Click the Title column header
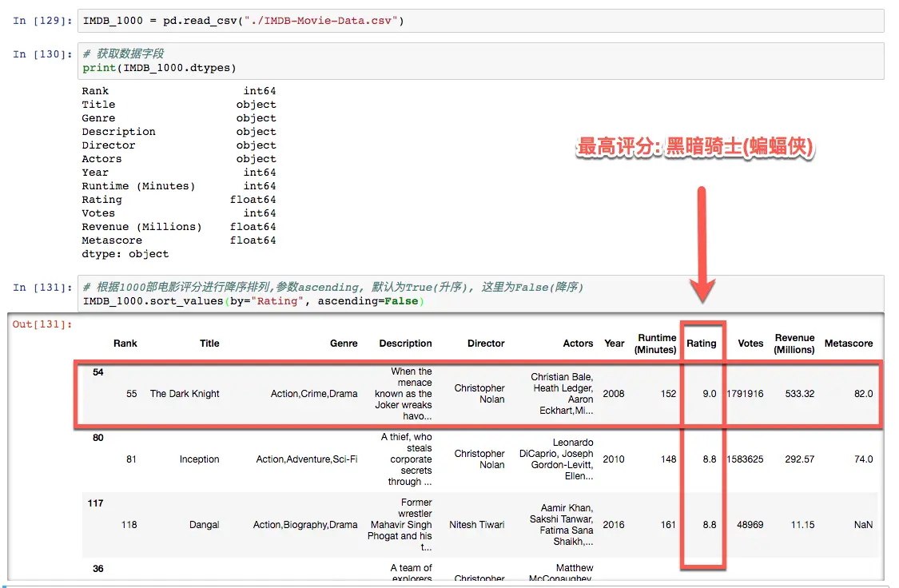 209,344
